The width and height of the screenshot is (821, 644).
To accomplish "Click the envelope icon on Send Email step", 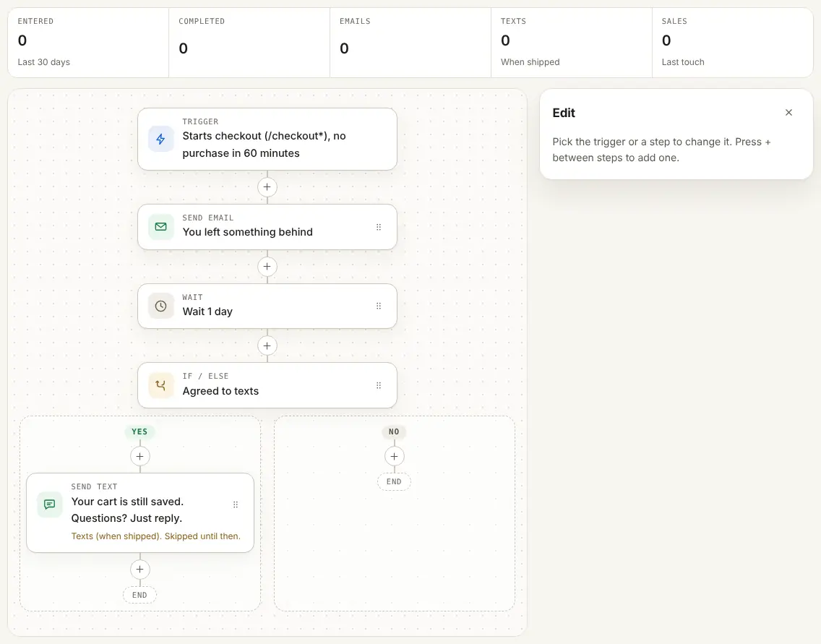I will point(160,227).
